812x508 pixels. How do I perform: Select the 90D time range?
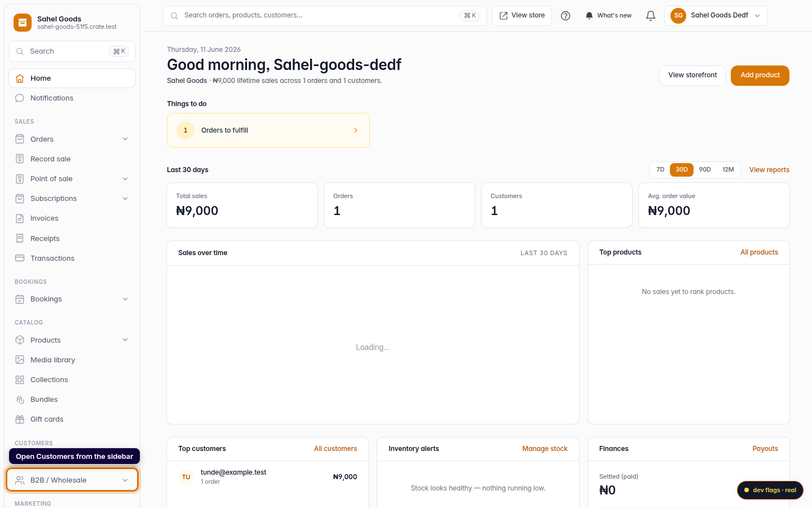tap(705, 170)
